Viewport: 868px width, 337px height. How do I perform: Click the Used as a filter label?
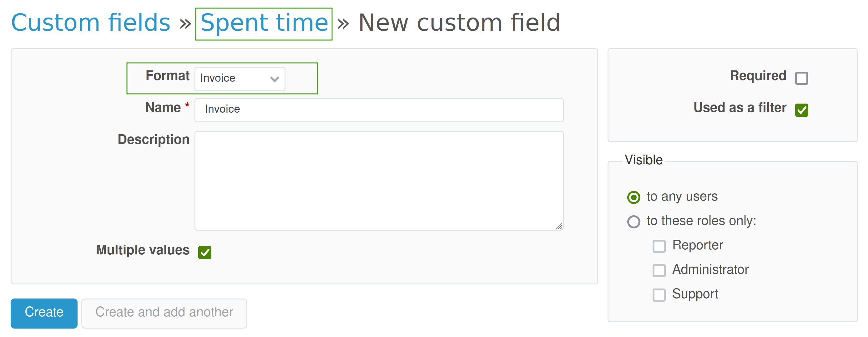[x=739, y=108]
